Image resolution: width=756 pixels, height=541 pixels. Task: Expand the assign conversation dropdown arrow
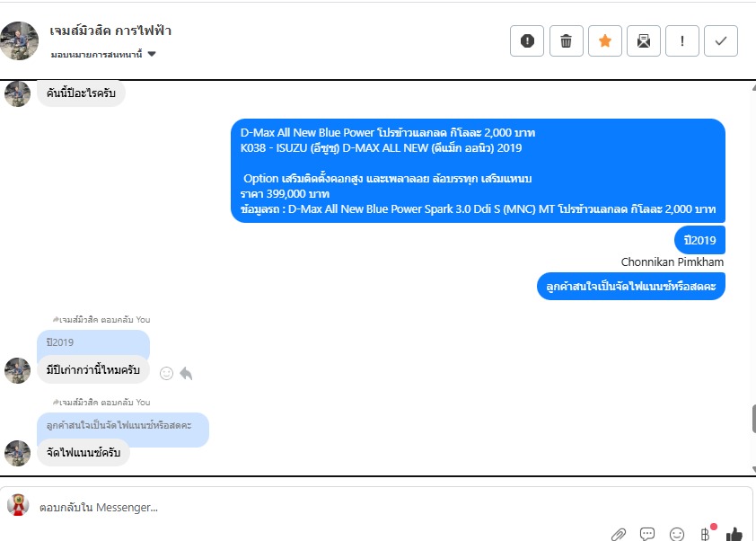coord(152,54)
